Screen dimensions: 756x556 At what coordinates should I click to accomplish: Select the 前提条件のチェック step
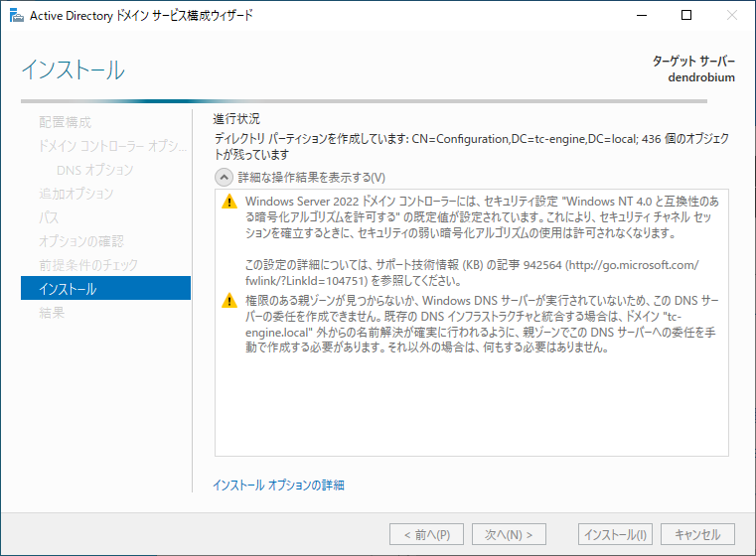pos(88,264)
